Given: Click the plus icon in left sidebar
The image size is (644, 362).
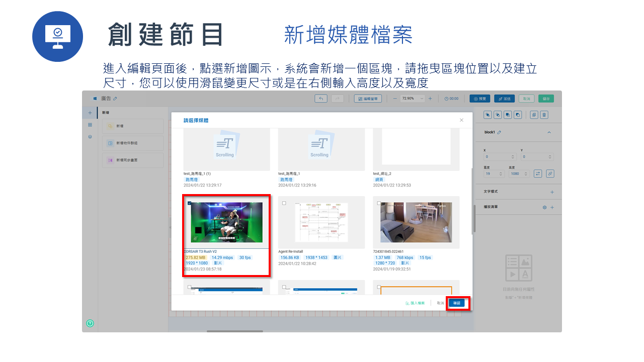Looking at the screenshot, I should [x=90, y=112].
